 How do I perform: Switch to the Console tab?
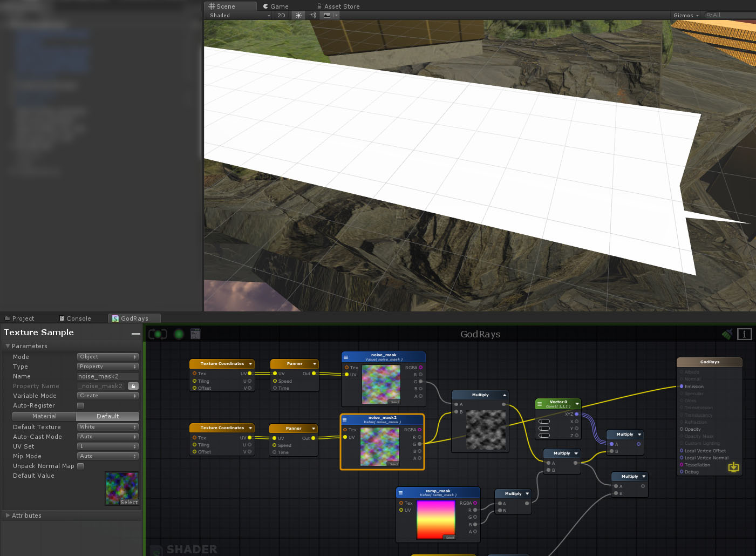pos(76,318)
